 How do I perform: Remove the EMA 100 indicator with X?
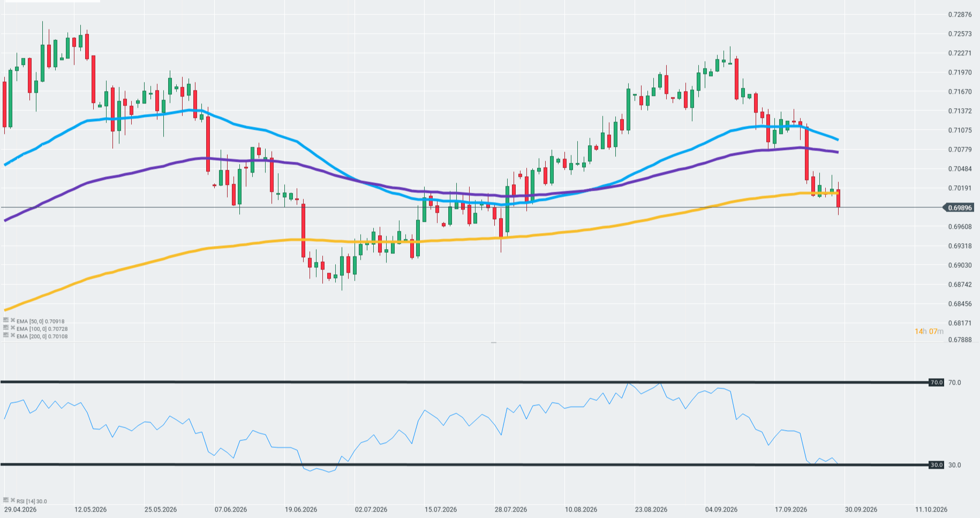point(13,328)
